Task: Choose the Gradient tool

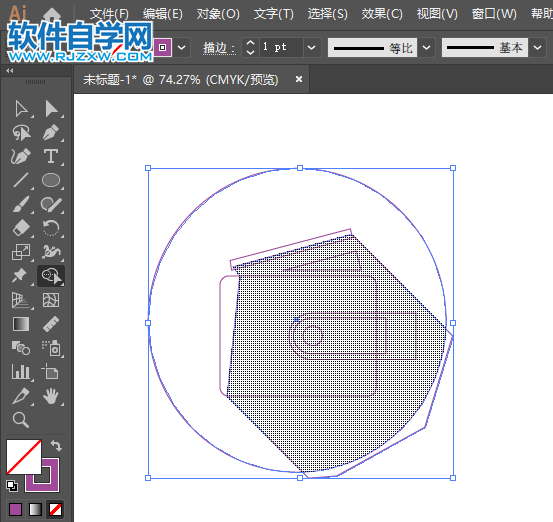Action: coord(21,324)
